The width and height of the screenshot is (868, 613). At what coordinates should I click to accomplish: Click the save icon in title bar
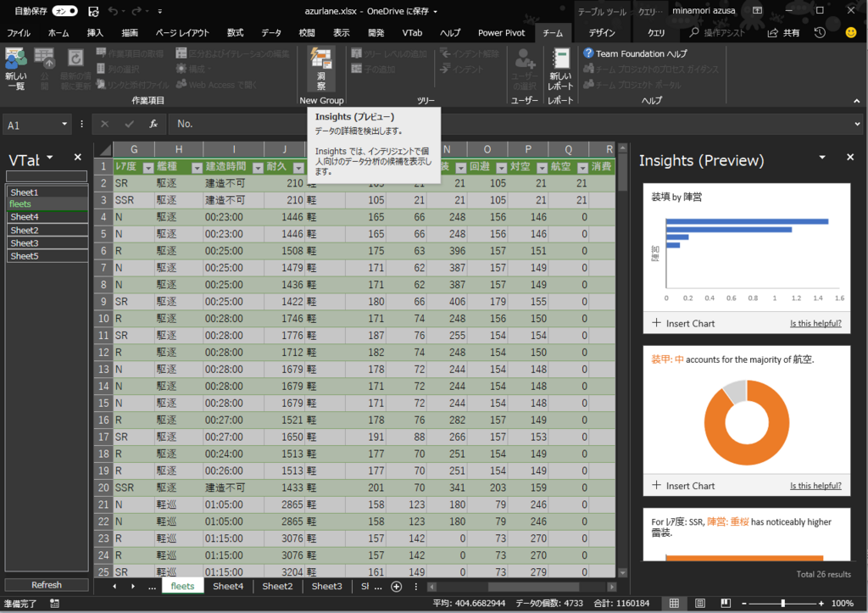pos(93,11)
